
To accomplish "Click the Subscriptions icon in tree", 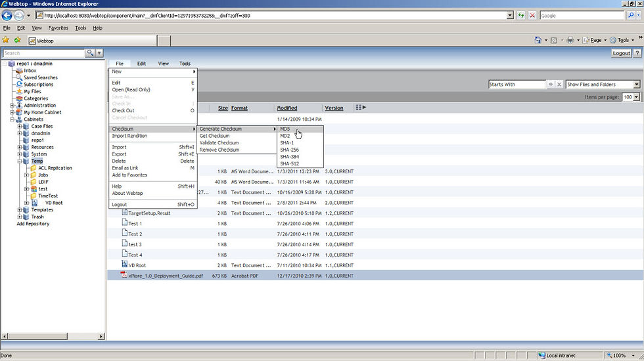I will click(x=19, y=84).
